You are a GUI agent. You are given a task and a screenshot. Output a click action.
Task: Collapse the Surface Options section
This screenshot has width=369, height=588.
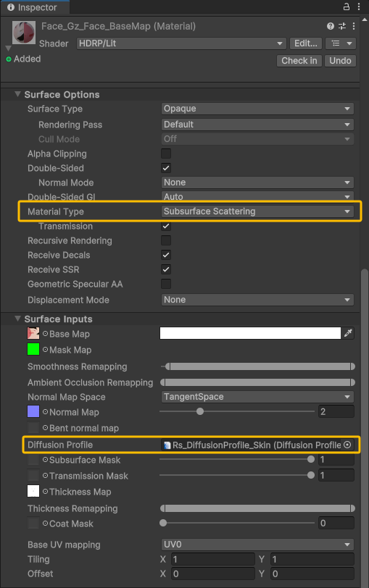click(17, 94)
